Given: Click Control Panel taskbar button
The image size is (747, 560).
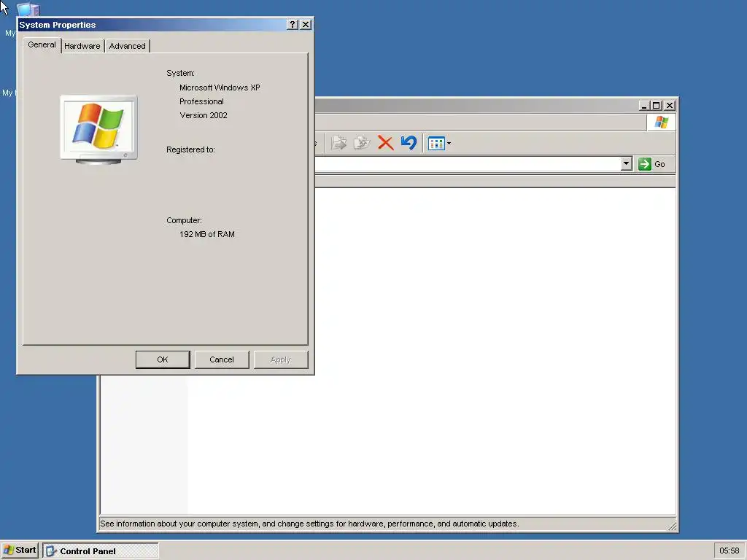Looking at the screenshot, I should (101, 551).
